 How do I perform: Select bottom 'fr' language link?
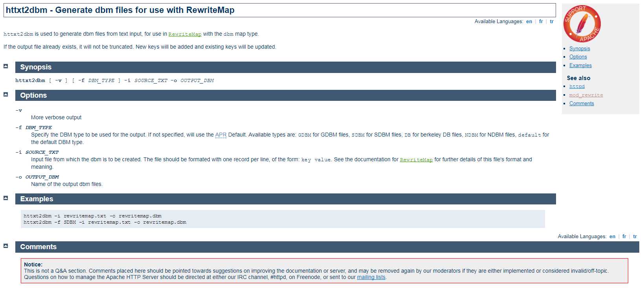click(x=624, y=237)
